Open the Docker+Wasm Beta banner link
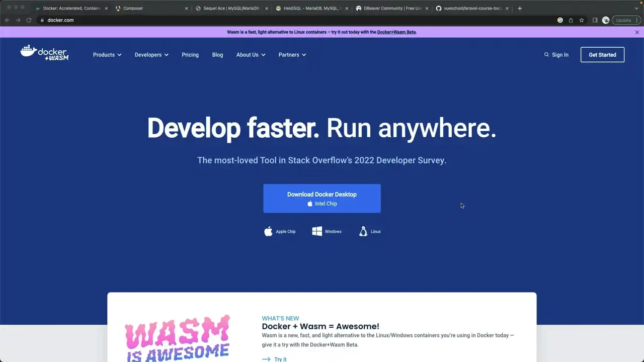 coord(396,32)
